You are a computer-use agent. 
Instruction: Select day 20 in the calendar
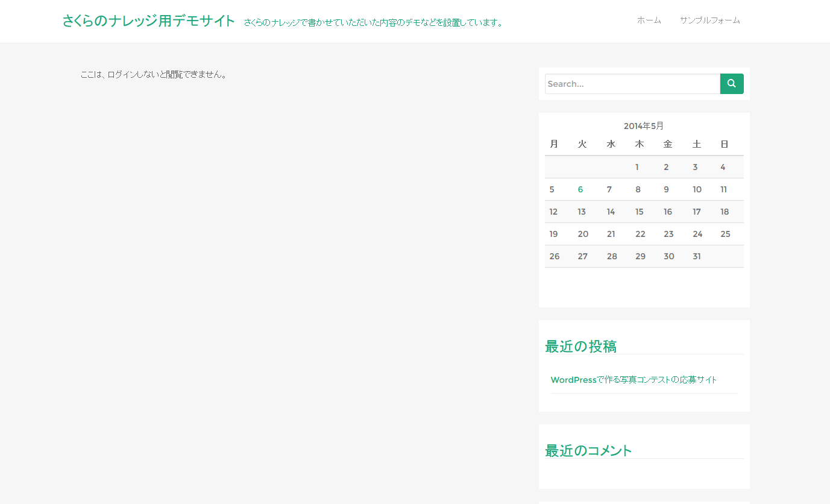[x=583, y=234]
